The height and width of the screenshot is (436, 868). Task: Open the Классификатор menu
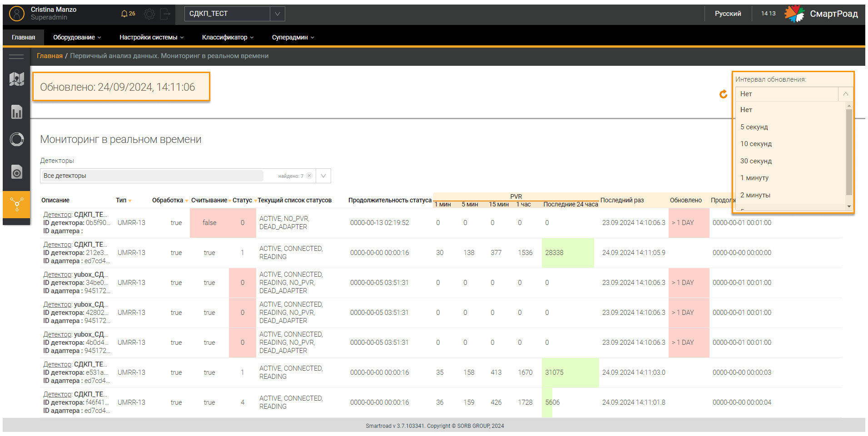(228, 37)
